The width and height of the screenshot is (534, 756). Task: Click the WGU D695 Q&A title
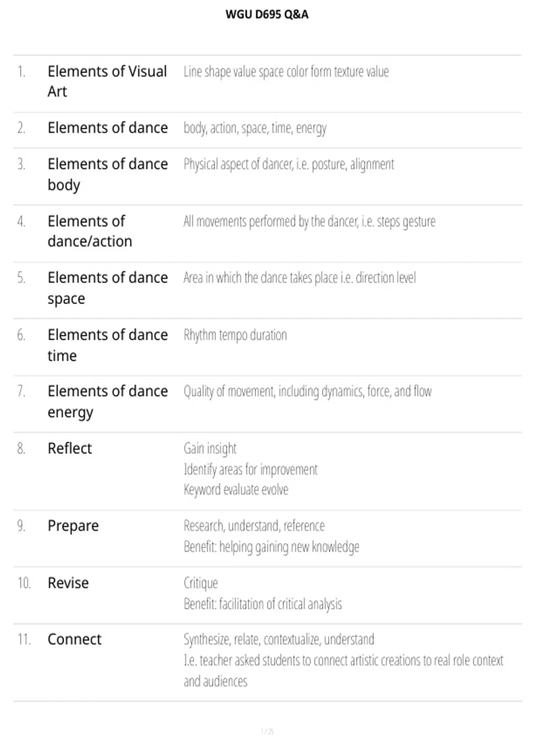[267, 15]
